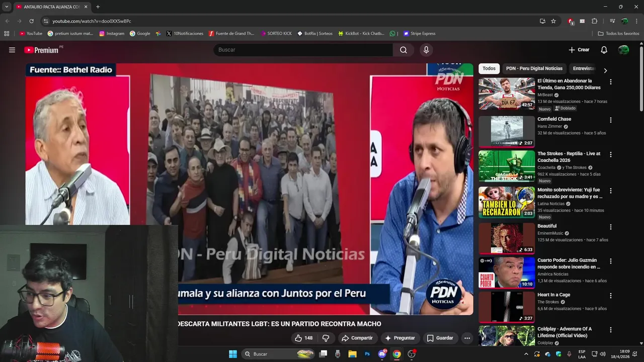Open options for Cuarto Poder video
This screenshot has height=362, width=644.
(611, 261)
